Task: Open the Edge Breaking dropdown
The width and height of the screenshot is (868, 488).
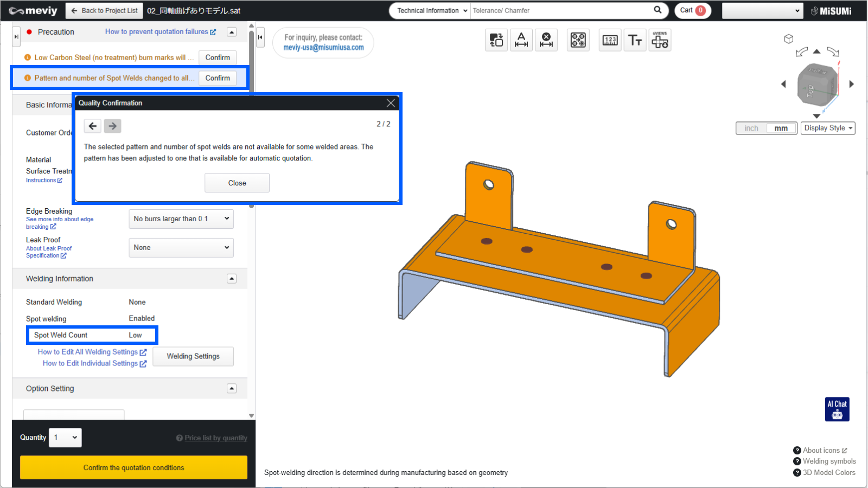Action: (181, 219)
